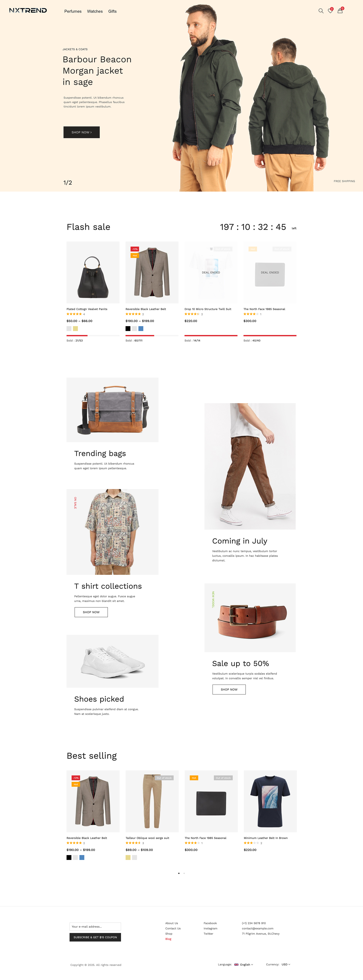Click the SHOP NOW hero button
Image resolution: width=363 pixels, height=980 pixels.
click(x=81, y=132)
